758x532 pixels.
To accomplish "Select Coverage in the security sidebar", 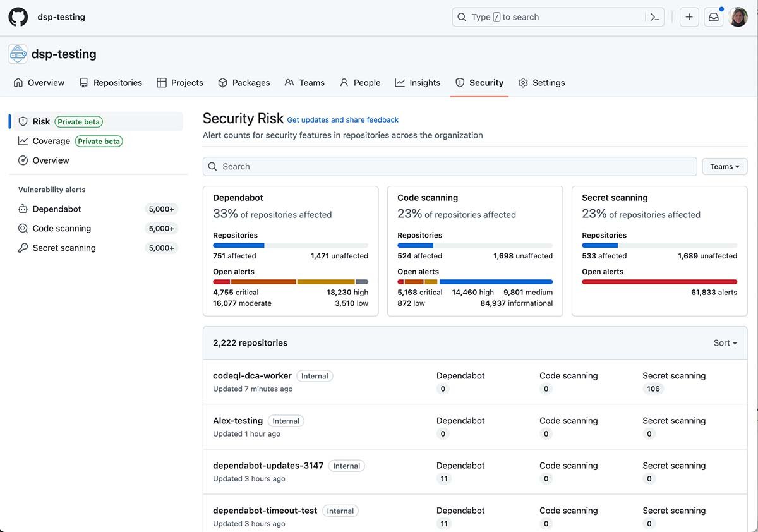I will [x=51, y=142].
